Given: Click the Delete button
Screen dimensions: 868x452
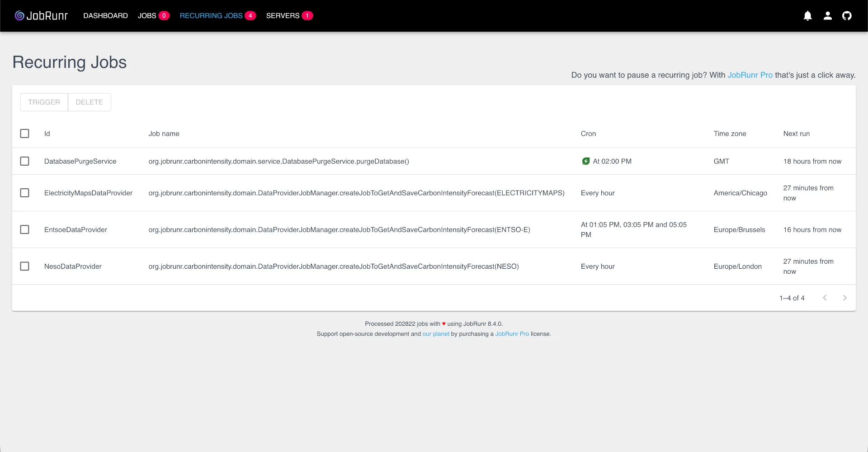Looking at the screenshot, I should coord(90,102).
